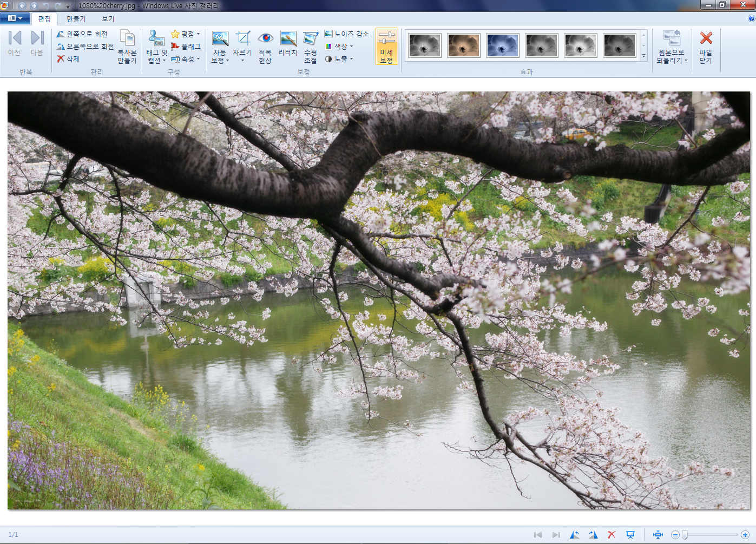
Task: Close the file with 파일 닫기
Action: (x=706, y=47)
